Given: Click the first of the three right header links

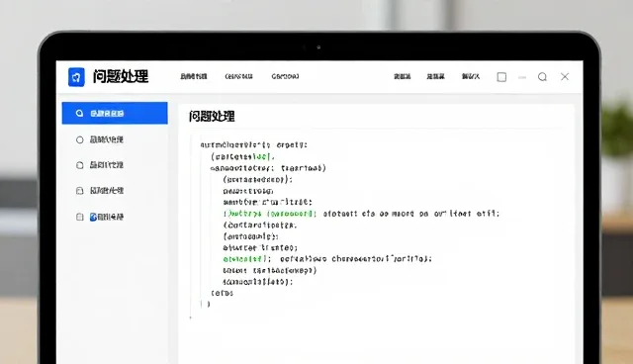Looking at the screenshot, I should (x=403, y=76).
